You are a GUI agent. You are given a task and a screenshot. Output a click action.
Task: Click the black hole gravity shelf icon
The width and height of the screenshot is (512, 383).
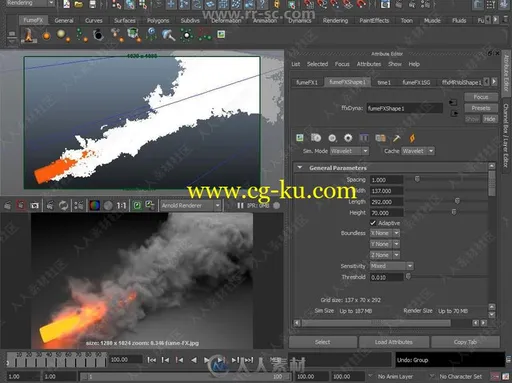pos(98,35)
